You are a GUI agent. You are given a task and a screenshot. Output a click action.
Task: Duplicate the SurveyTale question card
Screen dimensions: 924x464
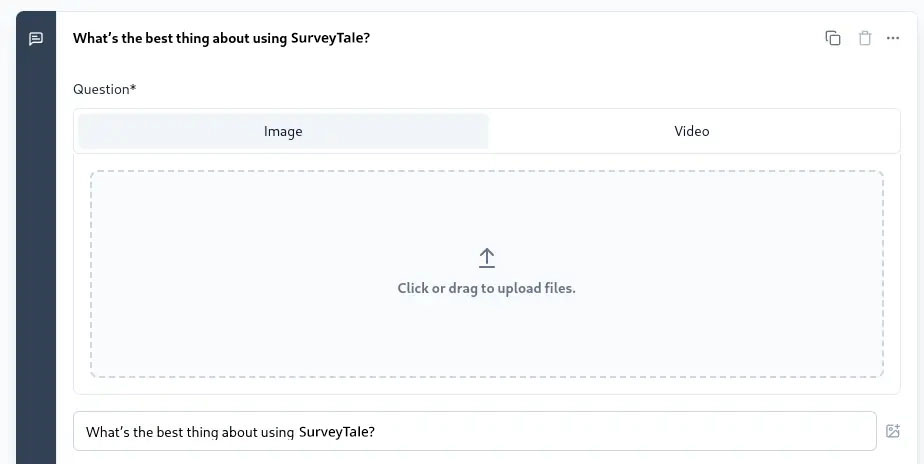coord(832,38)
